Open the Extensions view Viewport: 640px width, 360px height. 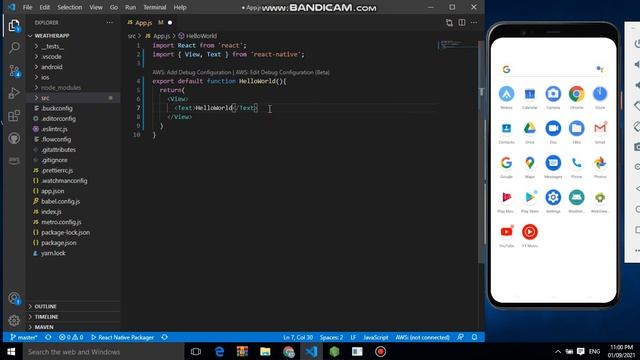(x=14, y=116)
